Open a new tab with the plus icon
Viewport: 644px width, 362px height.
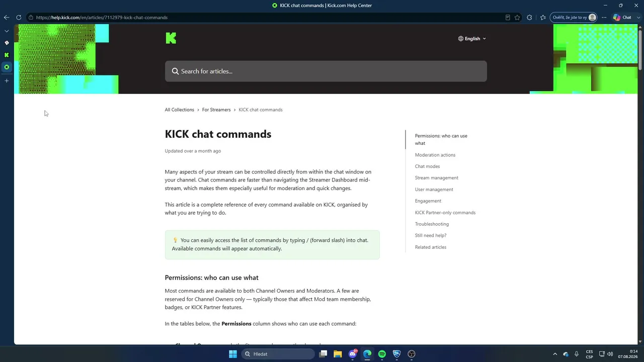tap(7, 80)
